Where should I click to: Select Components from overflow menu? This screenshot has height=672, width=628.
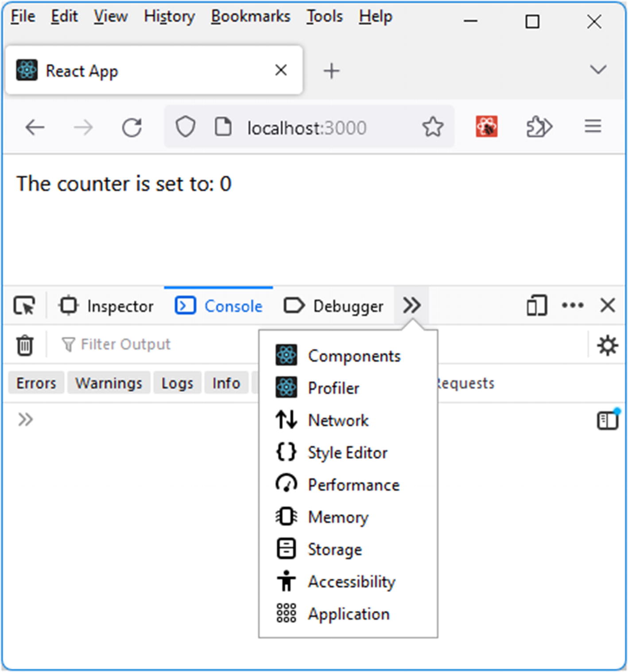click(x=354, y=356)
